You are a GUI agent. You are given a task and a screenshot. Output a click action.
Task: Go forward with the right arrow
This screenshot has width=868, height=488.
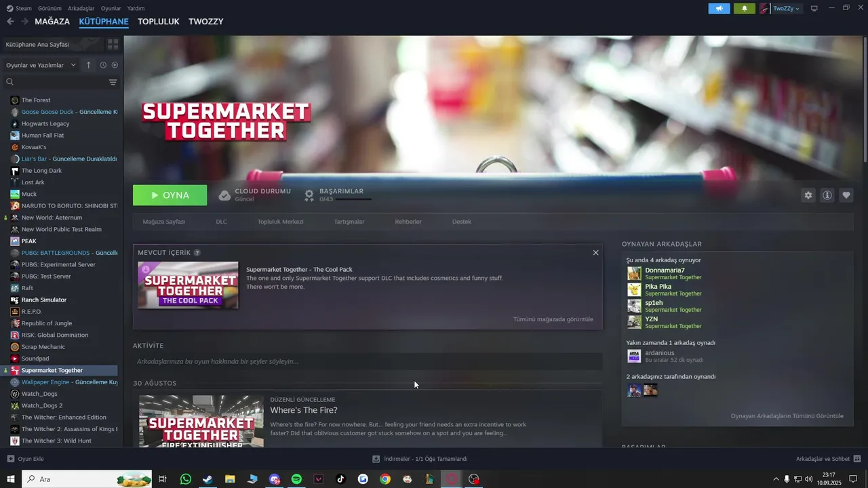24,22
